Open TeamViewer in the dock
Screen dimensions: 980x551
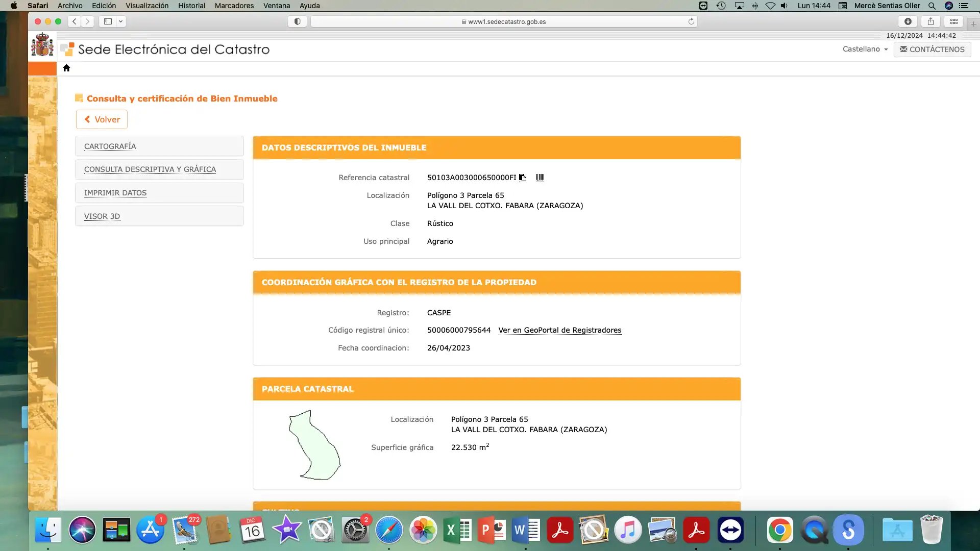730,530
